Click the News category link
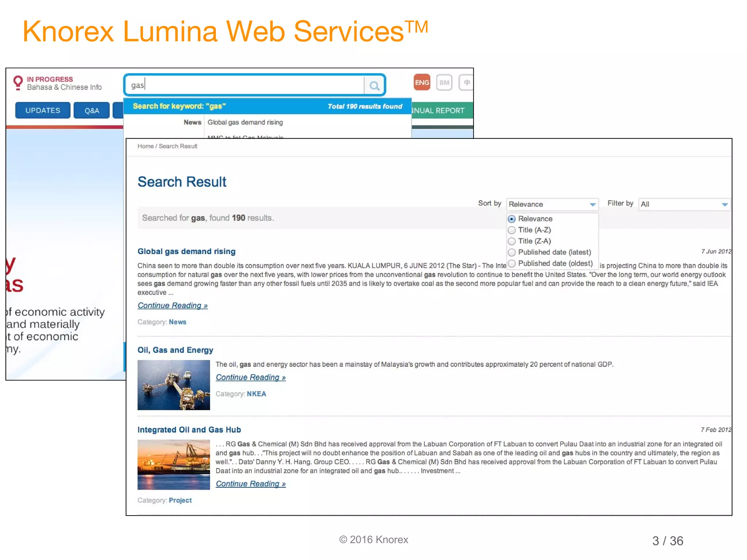This screenshot has width=747, height=560. click(x=177, y=322)
